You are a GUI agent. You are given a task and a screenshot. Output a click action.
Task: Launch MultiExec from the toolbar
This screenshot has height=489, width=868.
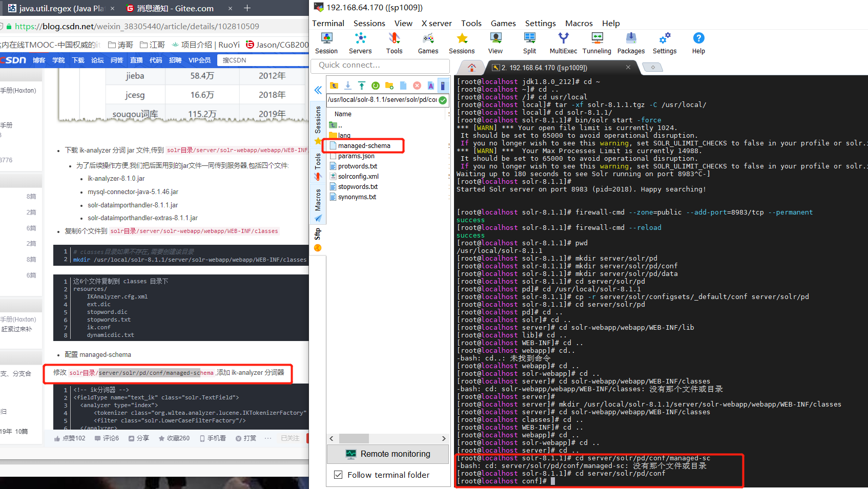[563, 43]
